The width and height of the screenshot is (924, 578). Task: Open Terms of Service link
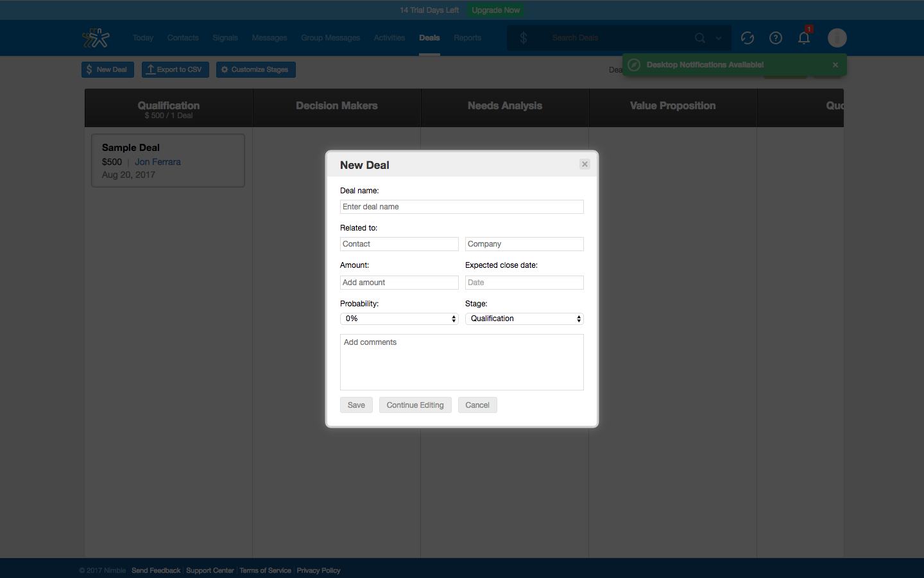(x=265, y=570)
